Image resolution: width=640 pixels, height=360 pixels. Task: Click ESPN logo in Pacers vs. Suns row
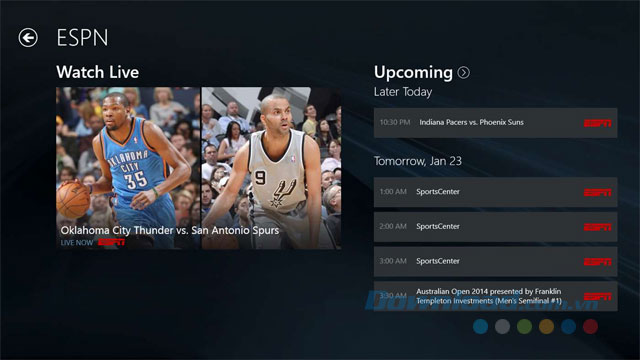click(598, 123)
